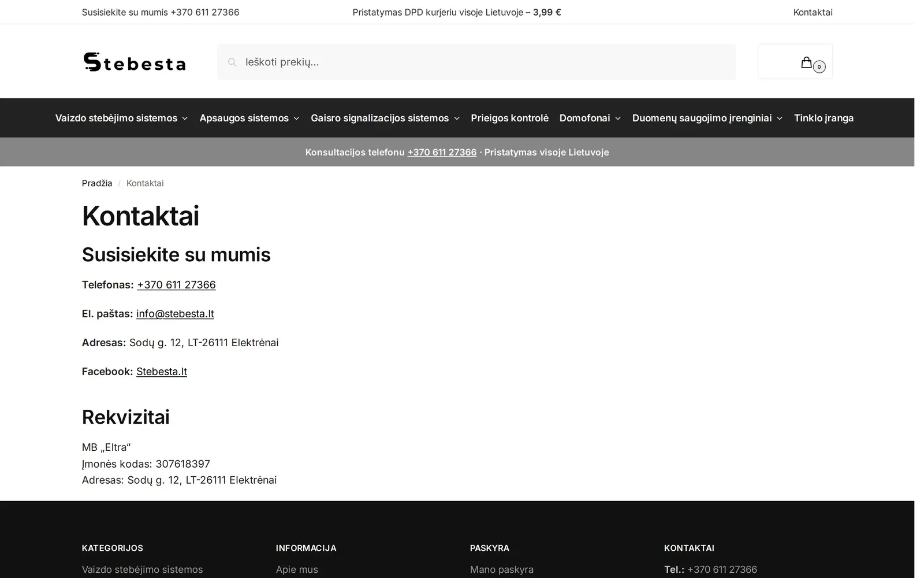The width and height of the screenshot is (924, 578).
Task: Open Apsaugos sistemos nav item
Action: tap(244, 118)
